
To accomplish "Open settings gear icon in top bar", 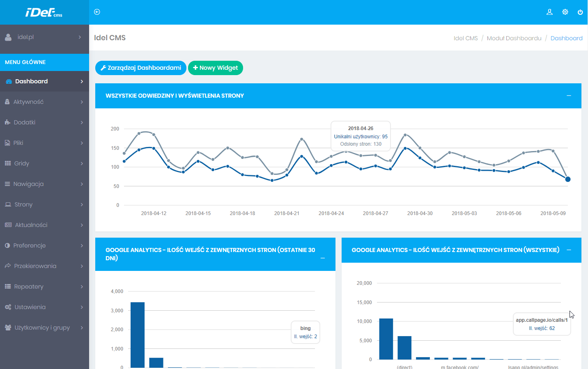I will (x=565, y=12).
